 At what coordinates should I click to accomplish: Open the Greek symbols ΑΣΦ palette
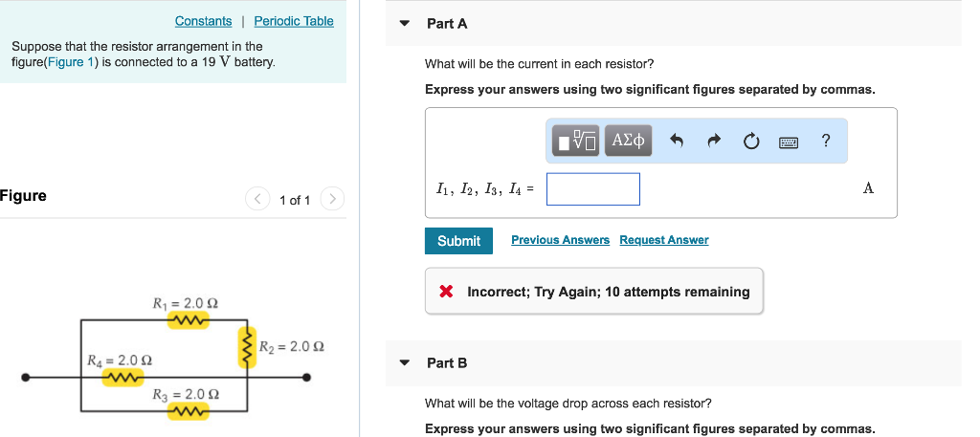(628, 141)
